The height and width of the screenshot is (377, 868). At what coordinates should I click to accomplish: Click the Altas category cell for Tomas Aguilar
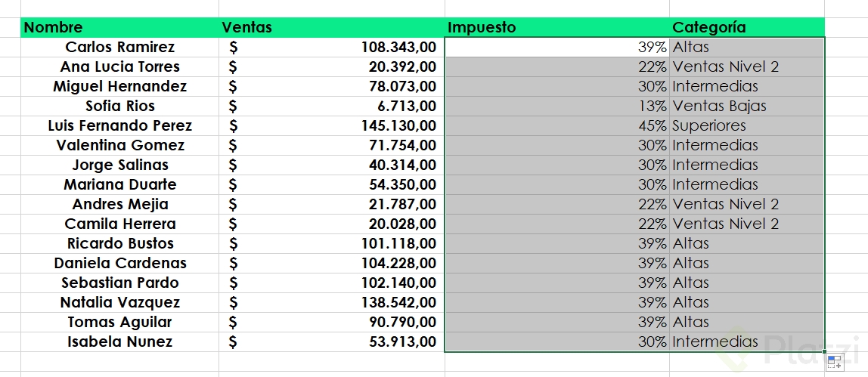pos(746,322)
